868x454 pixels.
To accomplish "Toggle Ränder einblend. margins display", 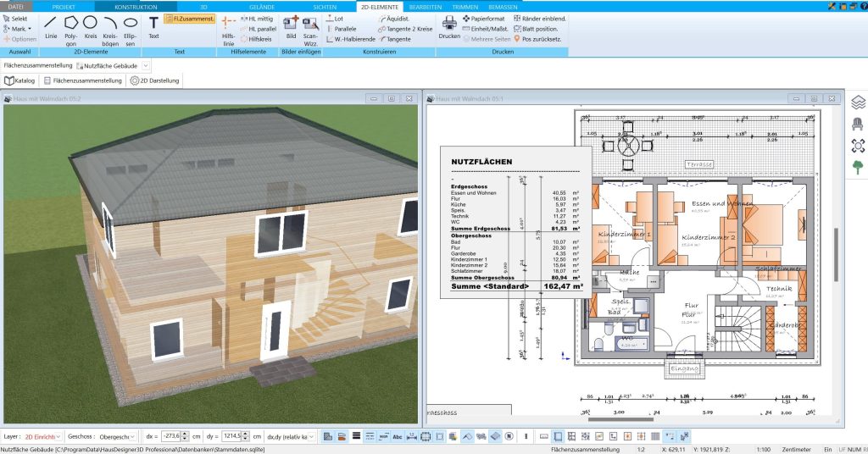I will point(540,19).
